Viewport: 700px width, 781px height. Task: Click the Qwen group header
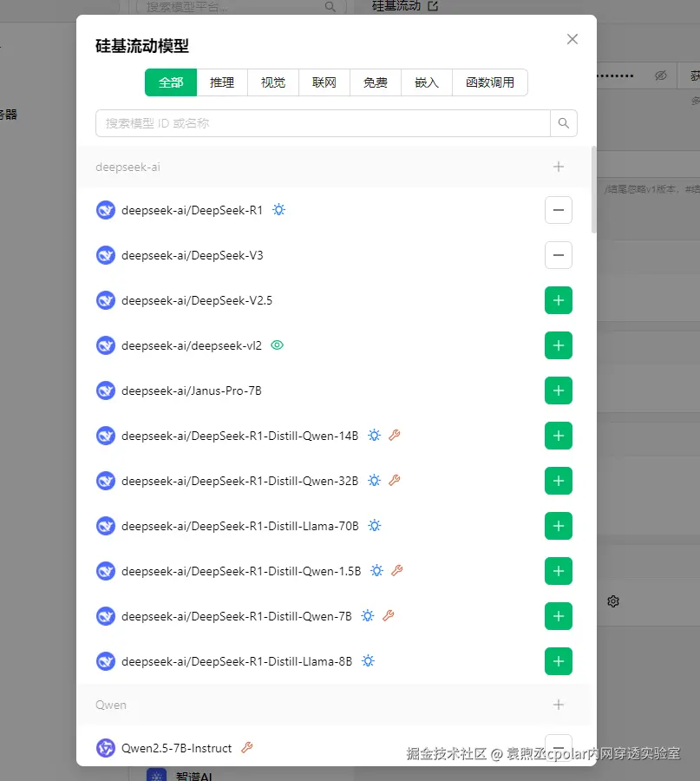tap(332, 705)
